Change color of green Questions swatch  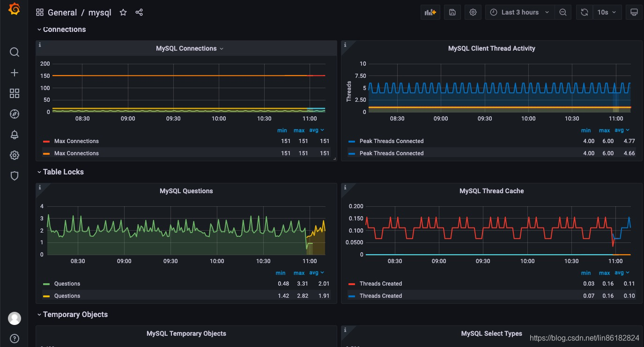click(x=46, y=284)
